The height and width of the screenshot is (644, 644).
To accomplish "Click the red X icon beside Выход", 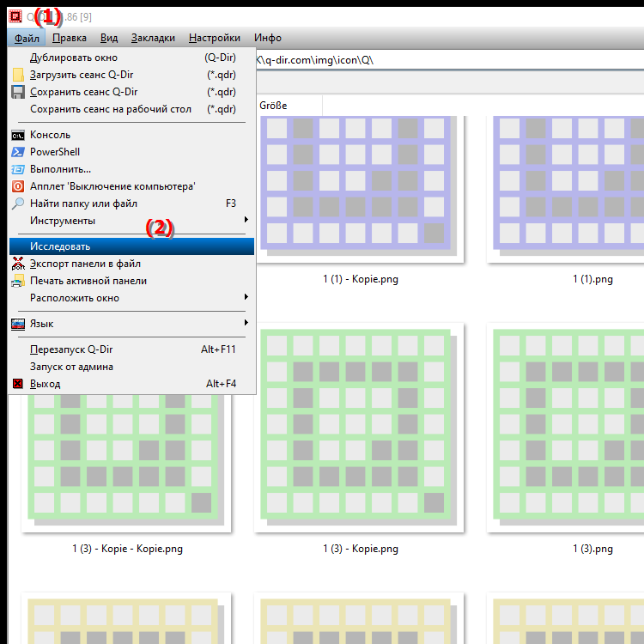I will pos(18,384).
